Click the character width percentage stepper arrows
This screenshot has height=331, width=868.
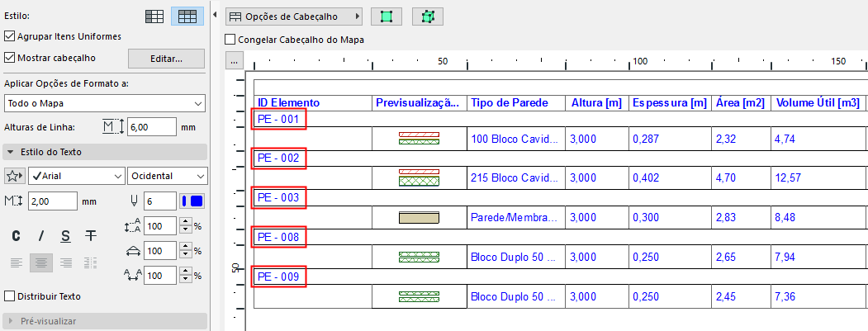(x=186, y=251)
